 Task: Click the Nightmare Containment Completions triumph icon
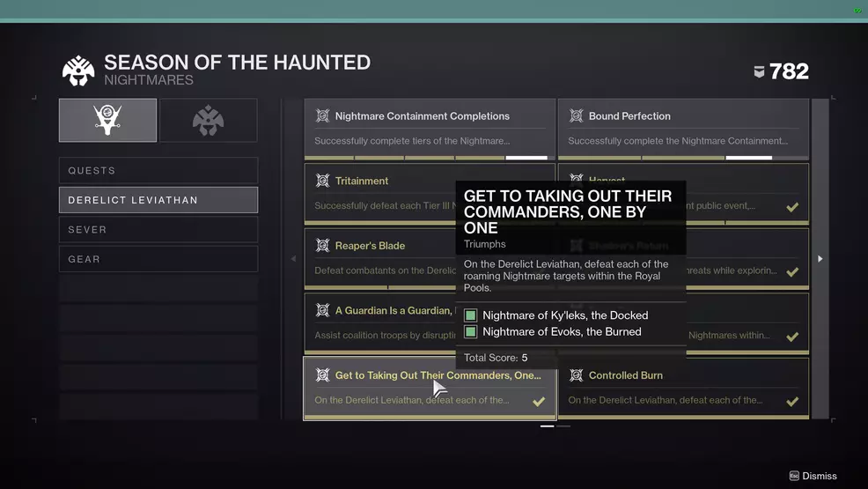tap(322, 115)
